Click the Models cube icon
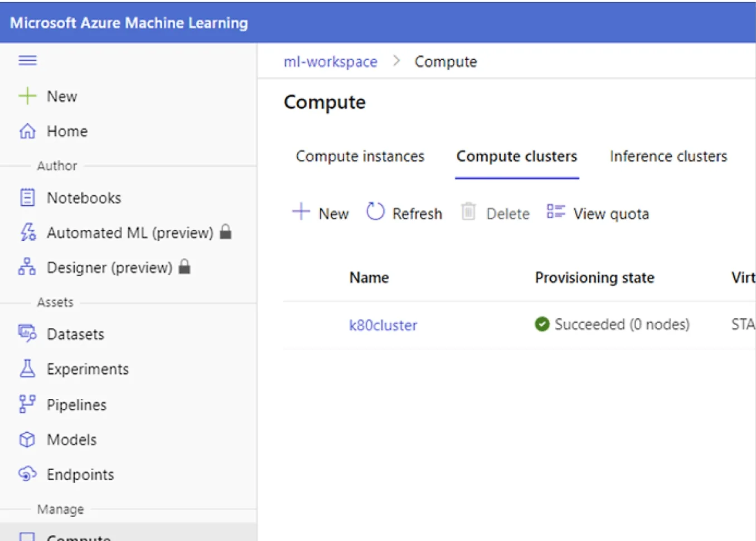 pyautogui.click(x=27, y=439)
